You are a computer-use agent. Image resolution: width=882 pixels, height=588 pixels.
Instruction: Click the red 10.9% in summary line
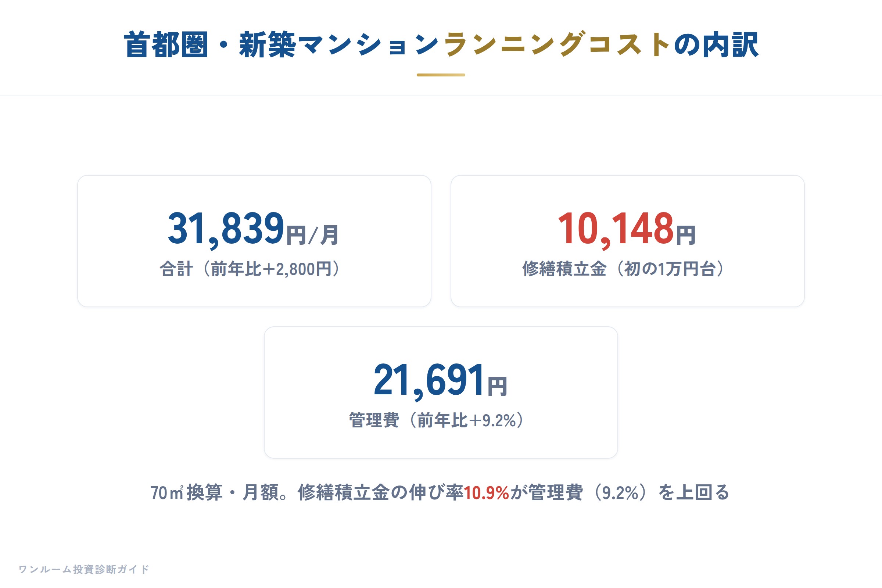click(486, 493)
